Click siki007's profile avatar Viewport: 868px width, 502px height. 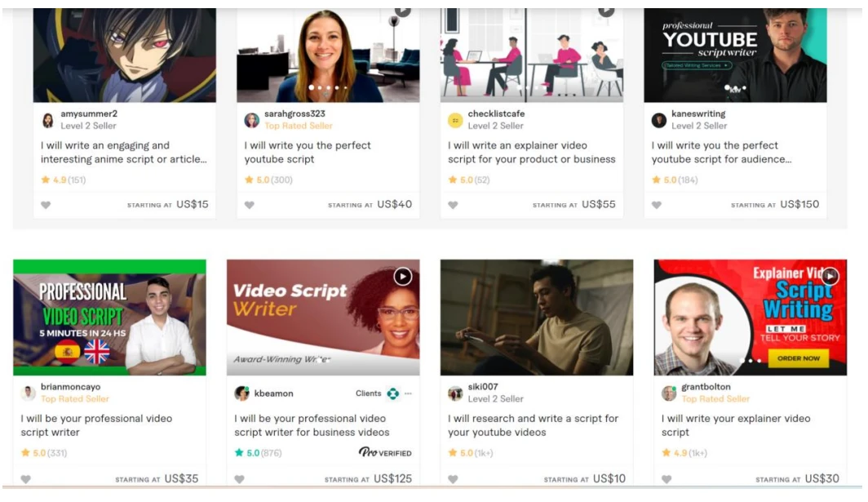455,393
